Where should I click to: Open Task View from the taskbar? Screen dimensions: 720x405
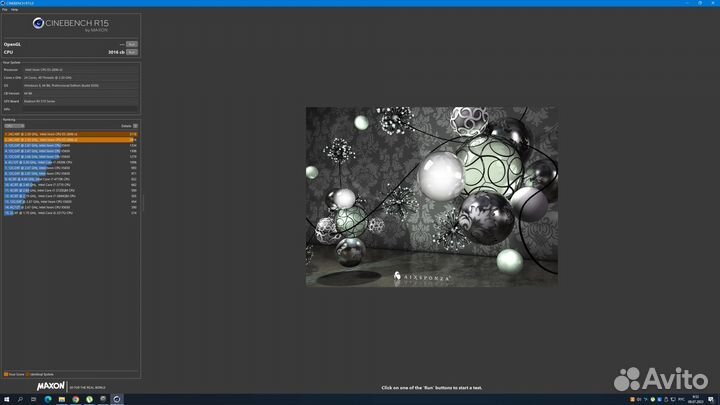coord(33,398)
